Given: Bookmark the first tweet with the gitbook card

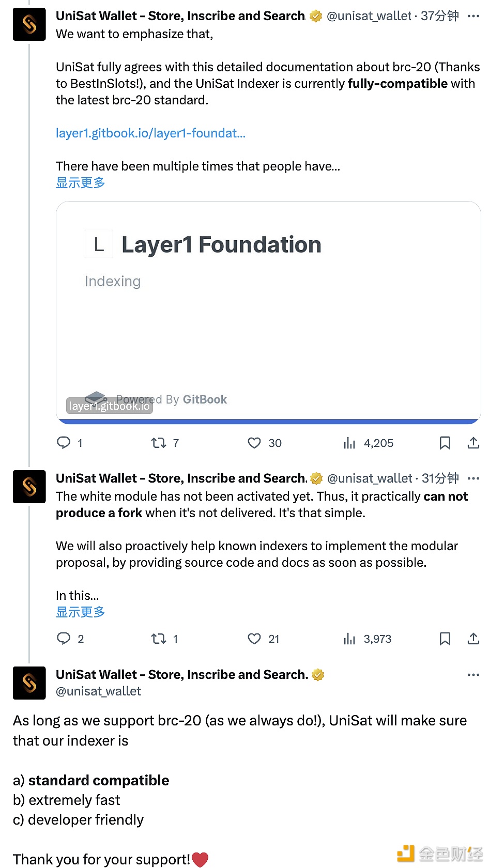Looking at the screenshot, I should [445, 443].
